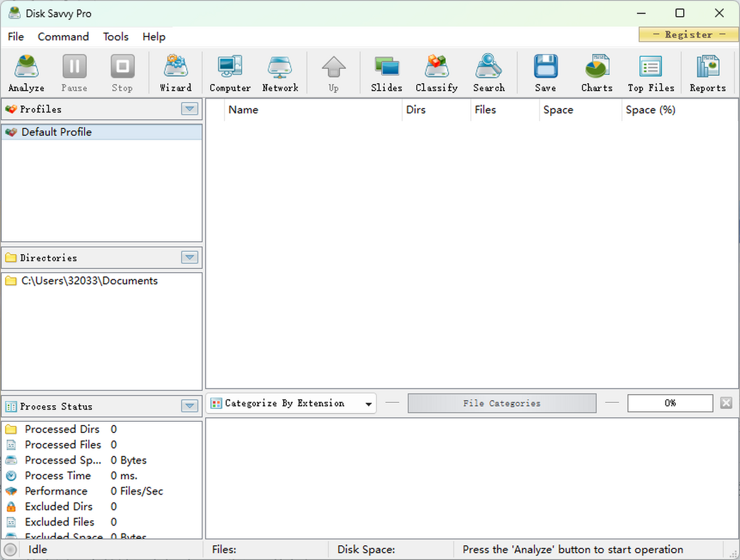Open the Wizard tool
The width and height of the screenshot is (740, 560).
tap(176, 71)
